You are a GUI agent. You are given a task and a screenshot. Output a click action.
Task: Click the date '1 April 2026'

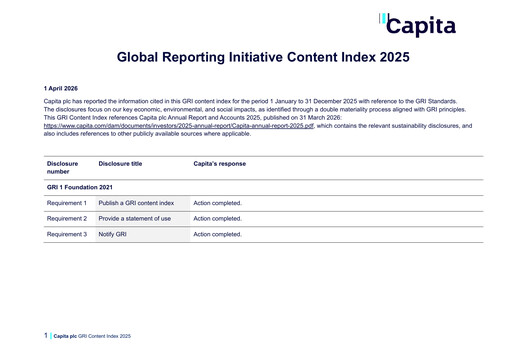point(61,88)
